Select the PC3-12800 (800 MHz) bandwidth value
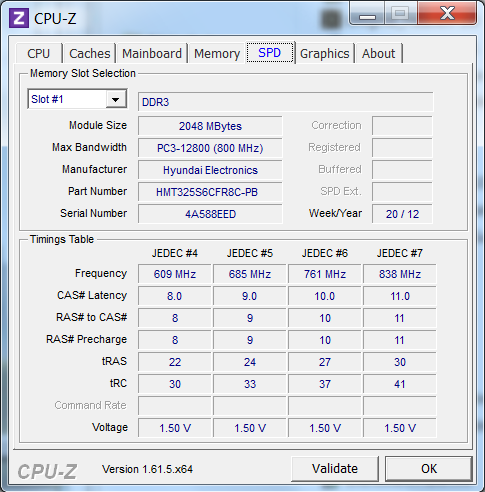 pyautogui.click(x=210, y=148)
